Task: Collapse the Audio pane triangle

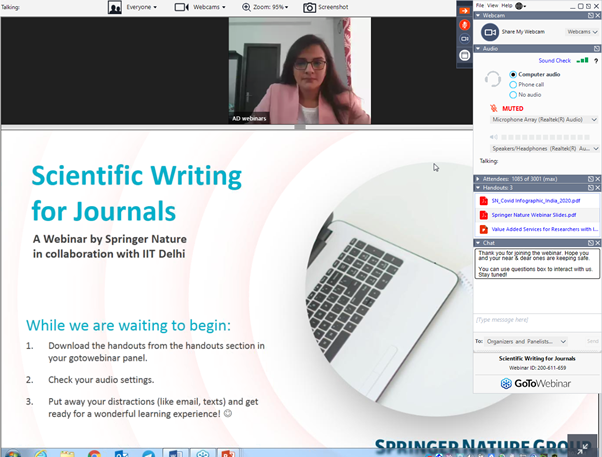Action: click(478, 48)
